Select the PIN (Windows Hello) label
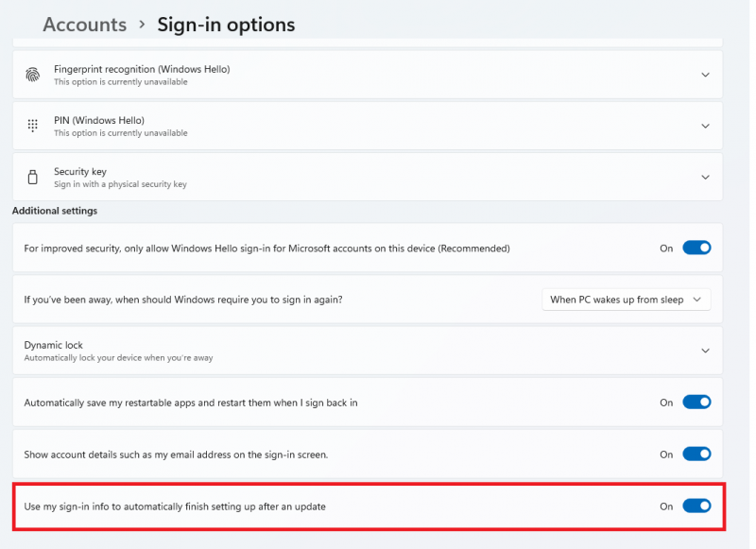This screenshot has width=756, height=549. click(99, 120)
